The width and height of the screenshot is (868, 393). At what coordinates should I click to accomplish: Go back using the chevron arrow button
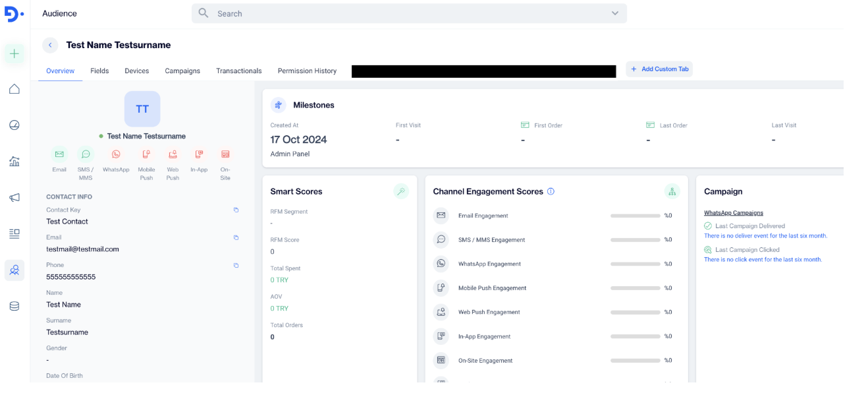pyautogui.click(x=50, y=45)
